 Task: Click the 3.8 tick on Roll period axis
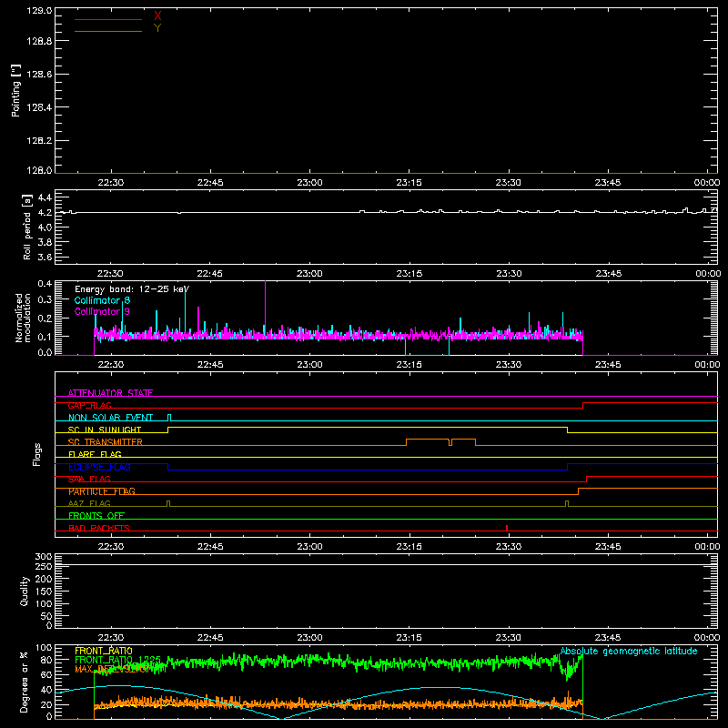tap(45, 242)
